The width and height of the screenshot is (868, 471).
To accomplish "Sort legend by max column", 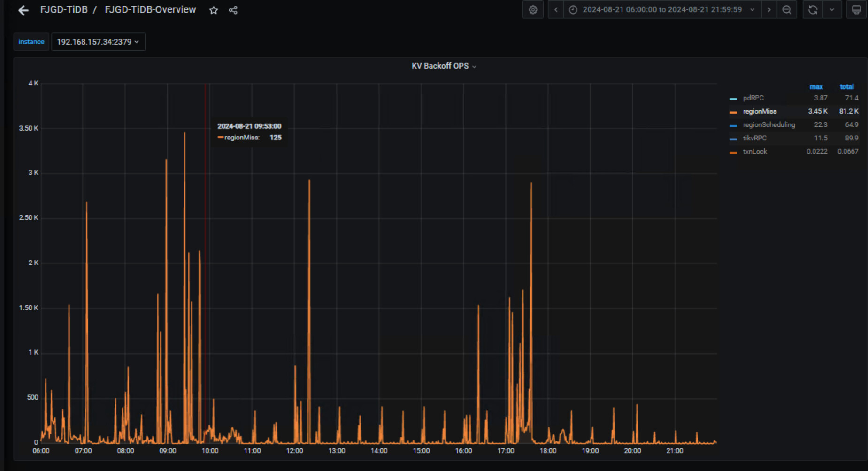I will click(x=816, y=87).
